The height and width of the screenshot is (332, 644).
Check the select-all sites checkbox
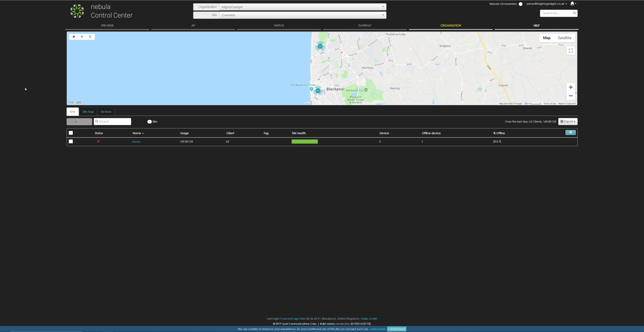point(71,133)
